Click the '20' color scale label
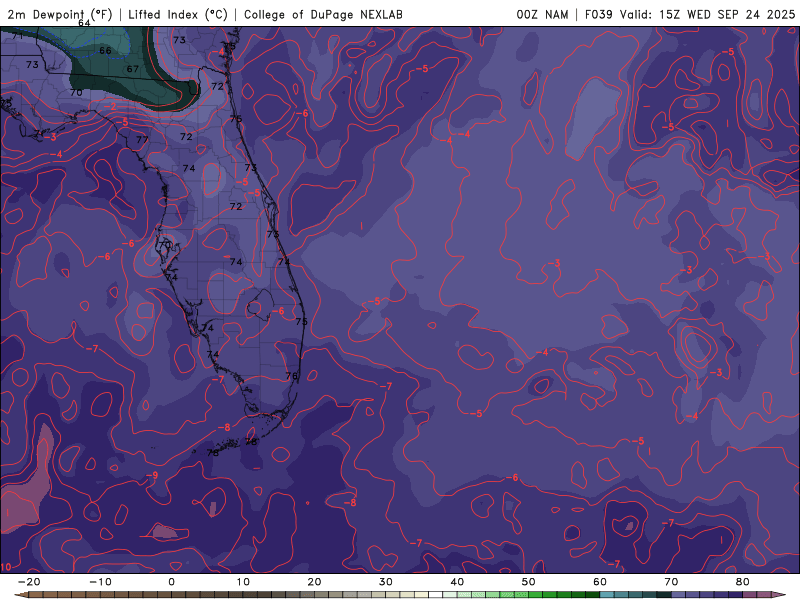Screen dimensions: 800x600 point(314,582)
